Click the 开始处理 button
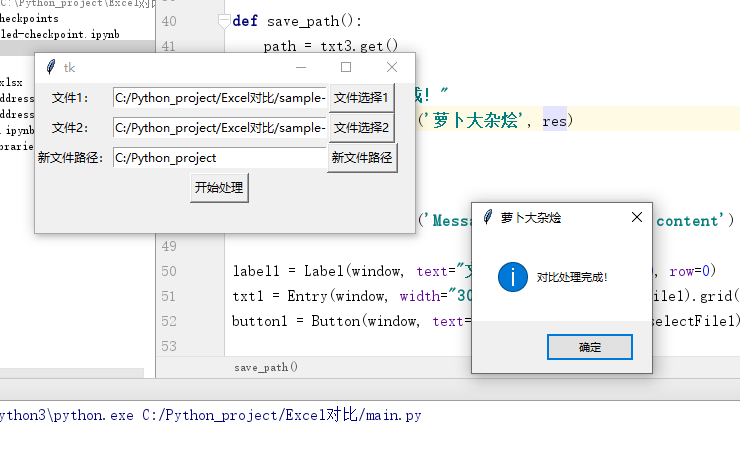Image resolution: width=740 pixels, height=451 pixels. tap(219, 188)
